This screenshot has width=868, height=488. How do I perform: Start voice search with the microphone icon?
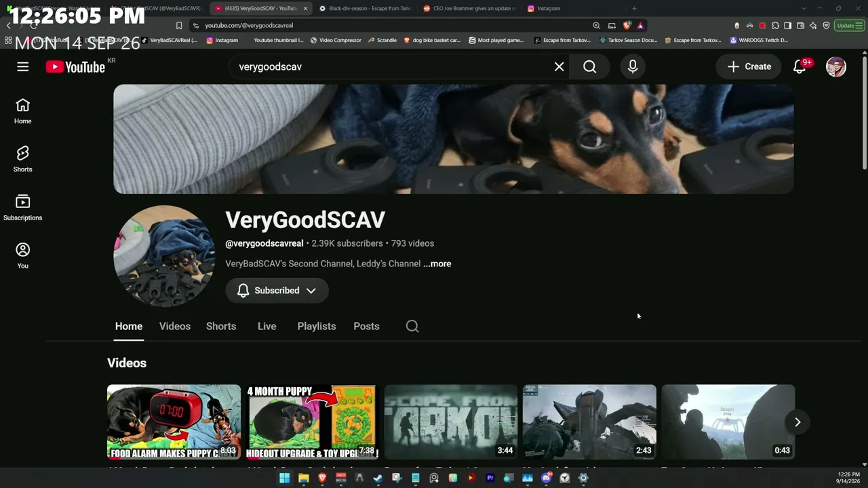[632, 66]
